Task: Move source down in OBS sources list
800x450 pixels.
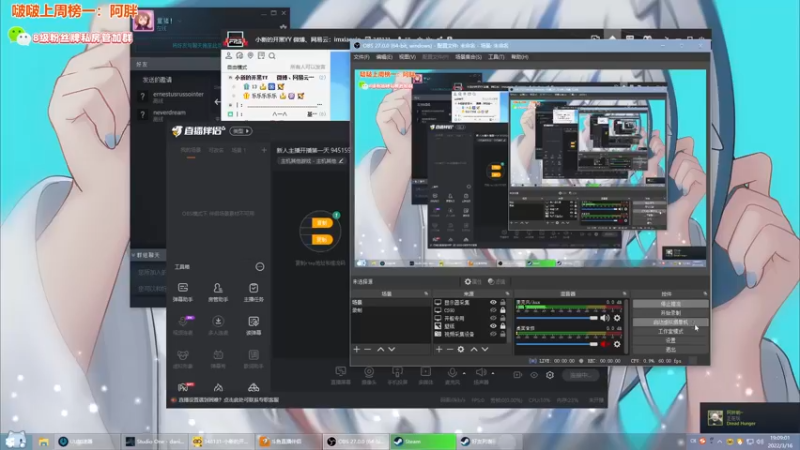Action: [x=485, y=349]
